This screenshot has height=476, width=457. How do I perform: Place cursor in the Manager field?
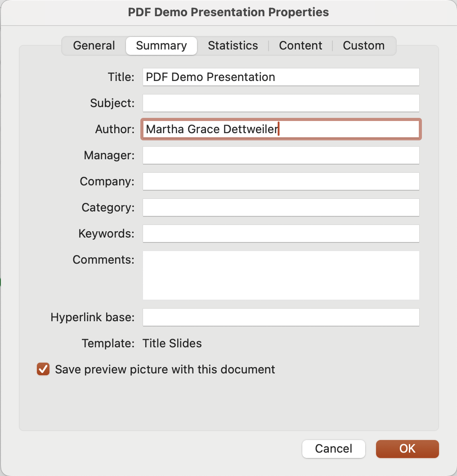pyautogui.click(x=281, y=155)
